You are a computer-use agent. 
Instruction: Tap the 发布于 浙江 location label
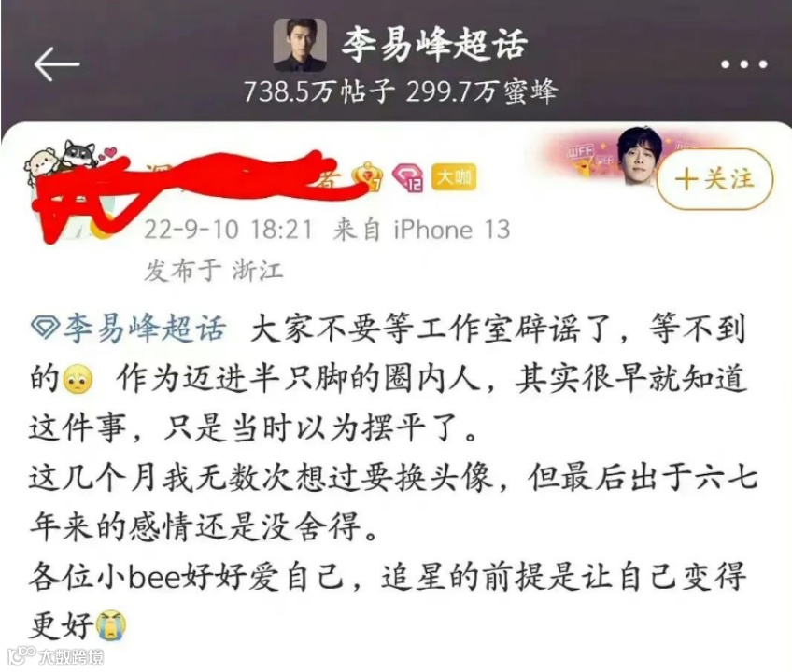213,270
